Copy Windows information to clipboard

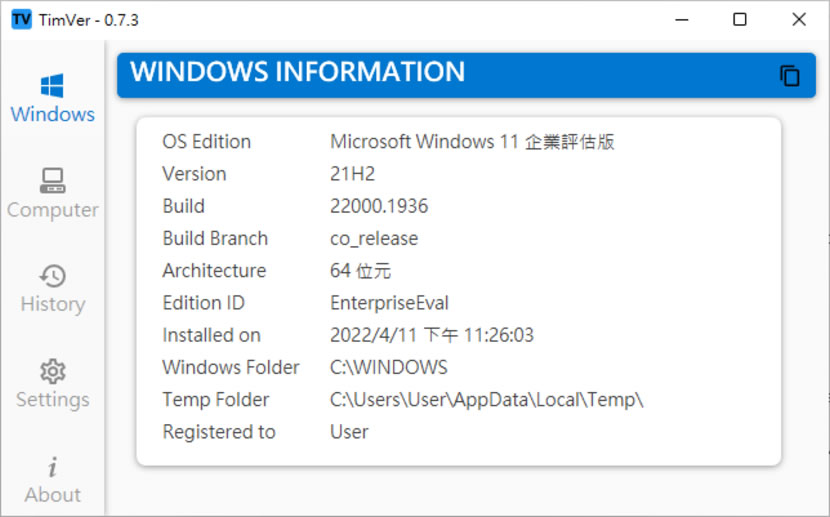790,76
